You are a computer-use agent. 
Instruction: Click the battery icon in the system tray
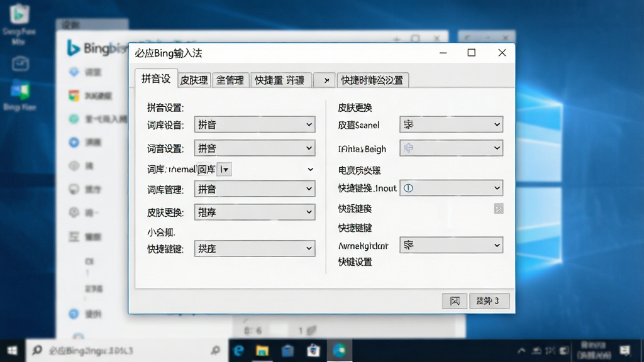pos(565,351)
